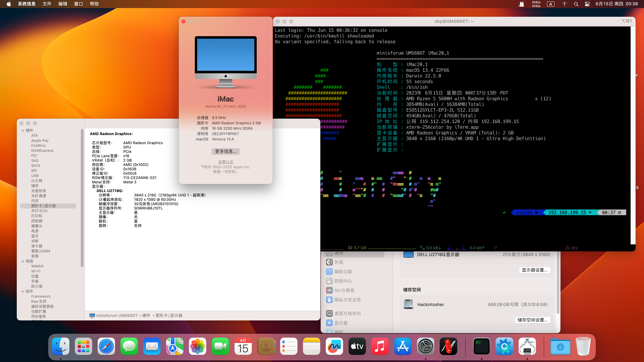Open Freeform app in the dock
The height and width of the screenshot is (362, 644).
334,346
